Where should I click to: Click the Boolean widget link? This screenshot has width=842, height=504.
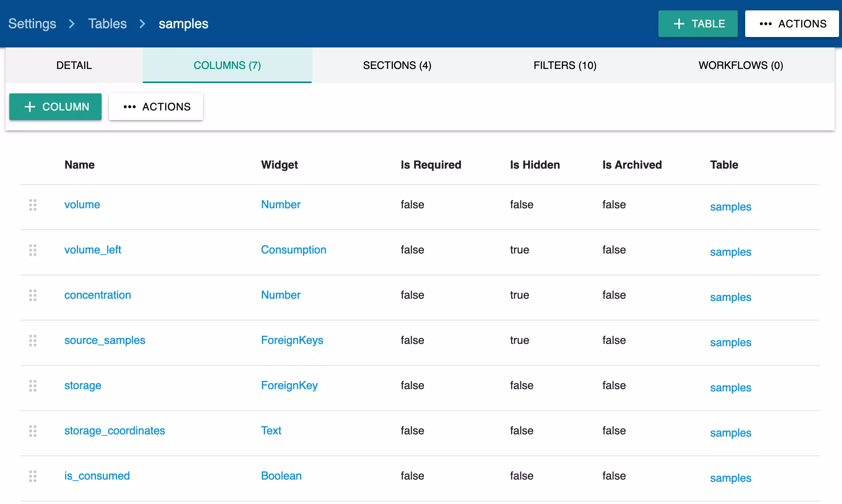[x=282, y=476]
